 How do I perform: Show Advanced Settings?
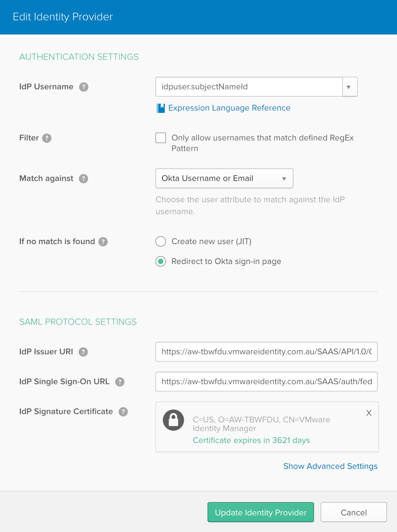pos(330,466)
